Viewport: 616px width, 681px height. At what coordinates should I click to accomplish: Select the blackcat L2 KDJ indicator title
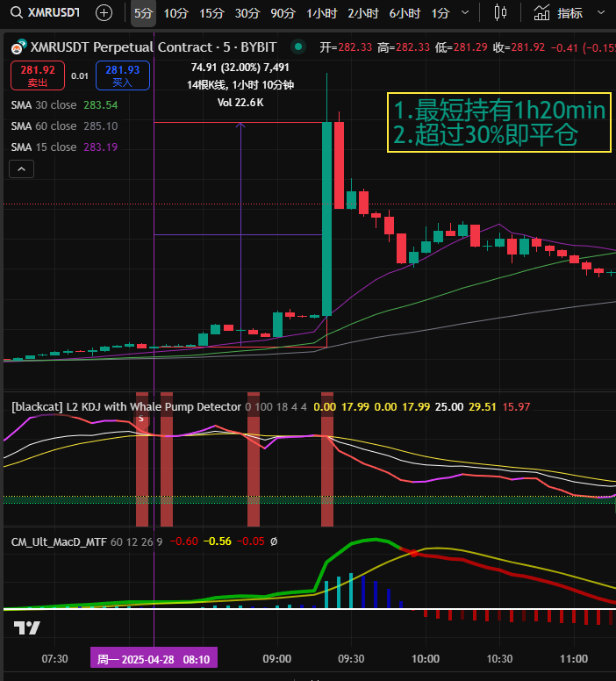pyautogui.click(x=126, y=407)
